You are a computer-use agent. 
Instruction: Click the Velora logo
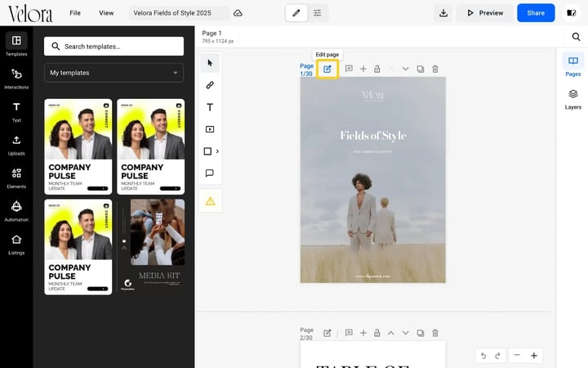point(30,14)
